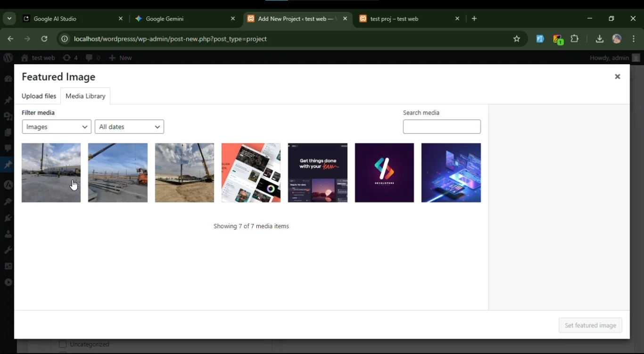The height and width of the screenshot is (354, 644).
Task: Open the browser profile avatar menu
Action: coord(617,39)
